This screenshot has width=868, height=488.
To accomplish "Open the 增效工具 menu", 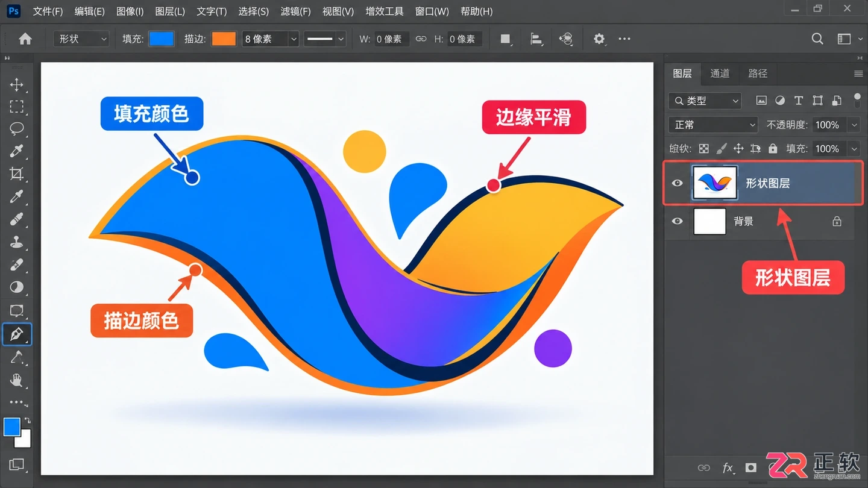I will pos(385,11).
